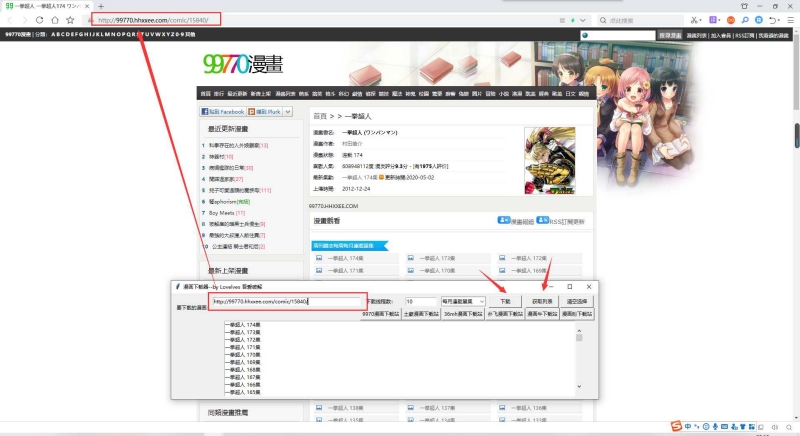Reload the page with the refresh icon

point(39,20)
